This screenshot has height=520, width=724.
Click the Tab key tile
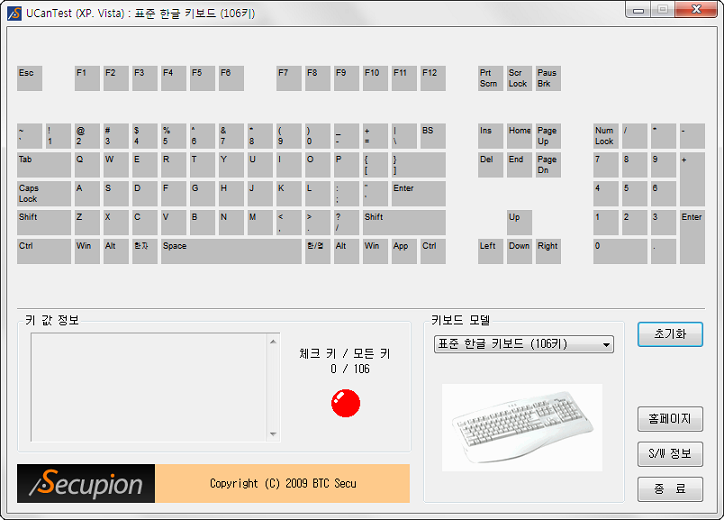pyautogui.click(x=44, y=165)
